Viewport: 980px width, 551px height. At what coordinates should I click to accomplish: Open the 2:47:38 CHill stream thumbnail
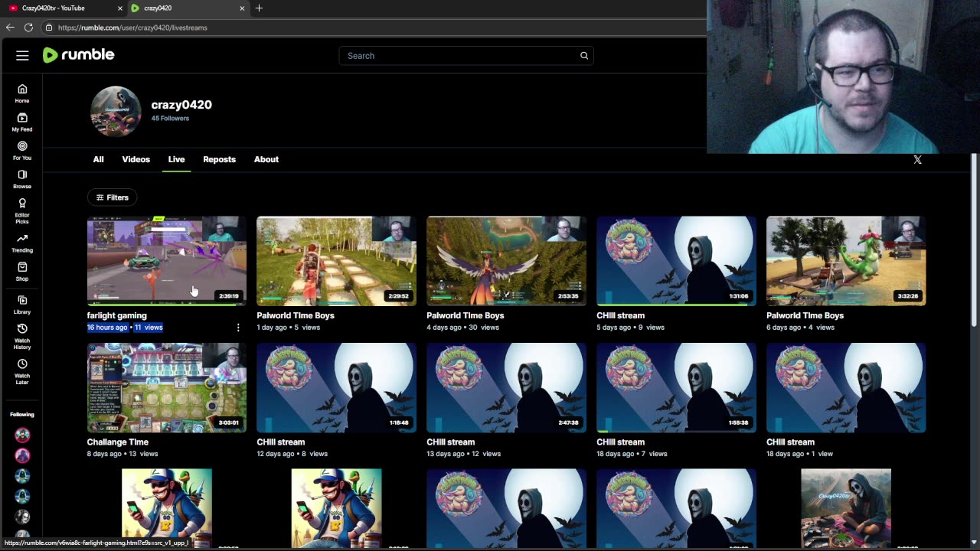507,388
